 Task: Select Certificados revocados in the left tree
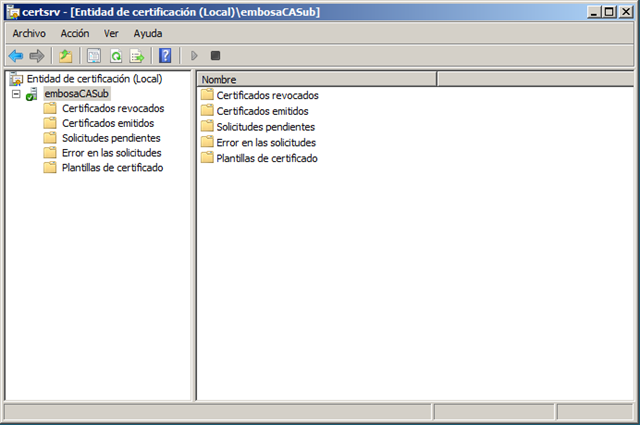click(x=112, y=109)
